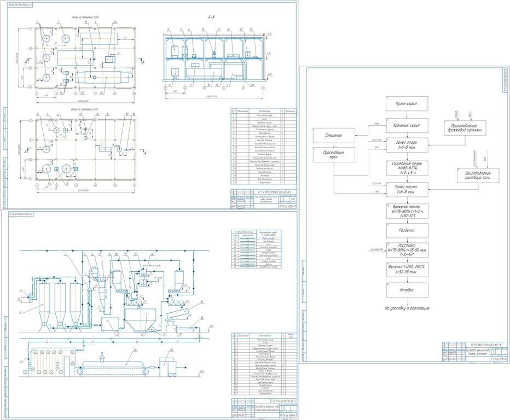Click the 'Замес теста' block
510x420 pixels.
click(407, 190)
